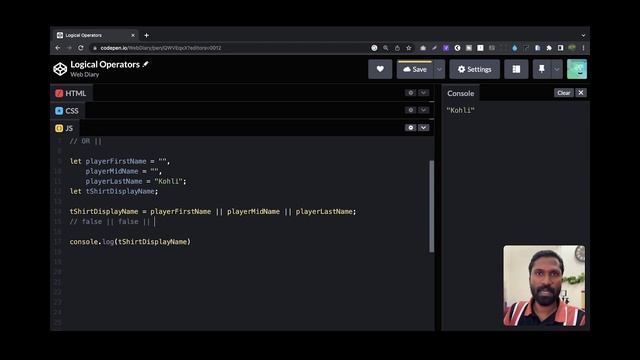Open the tab search chevron
This screenshot has width=640, height=360.
pos(583,36)
